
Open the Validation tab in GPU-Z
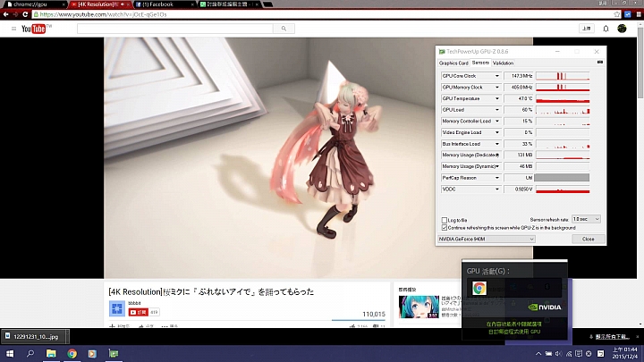click(503, 63)
